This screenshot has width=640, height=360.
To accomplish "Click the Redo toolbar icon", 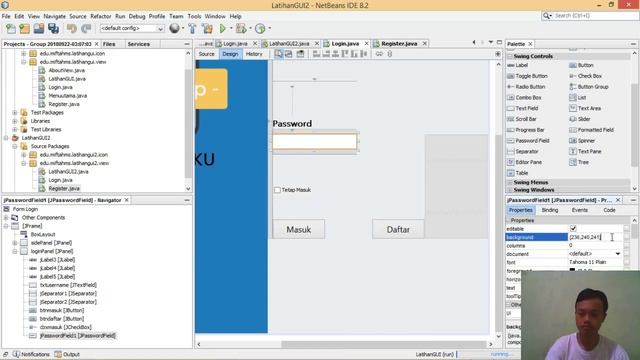I will coord(86,28).
